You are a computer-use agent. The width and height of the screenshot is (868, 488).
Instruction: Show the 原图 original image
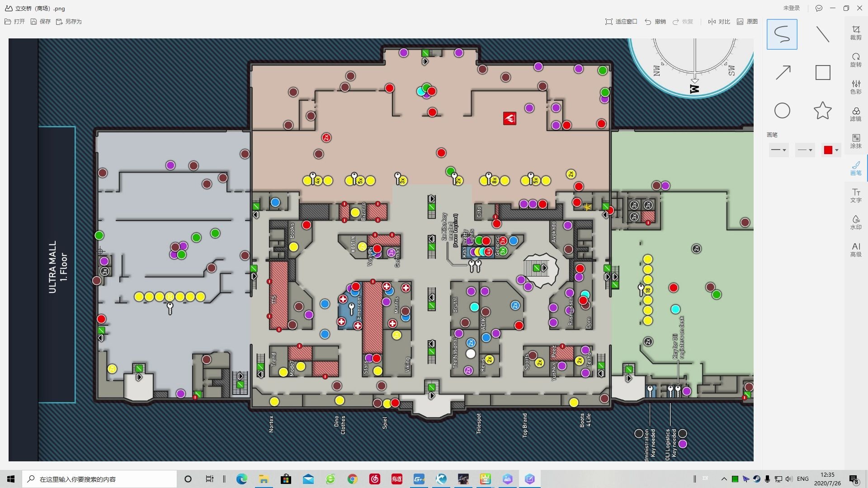(x=747, y=21)
